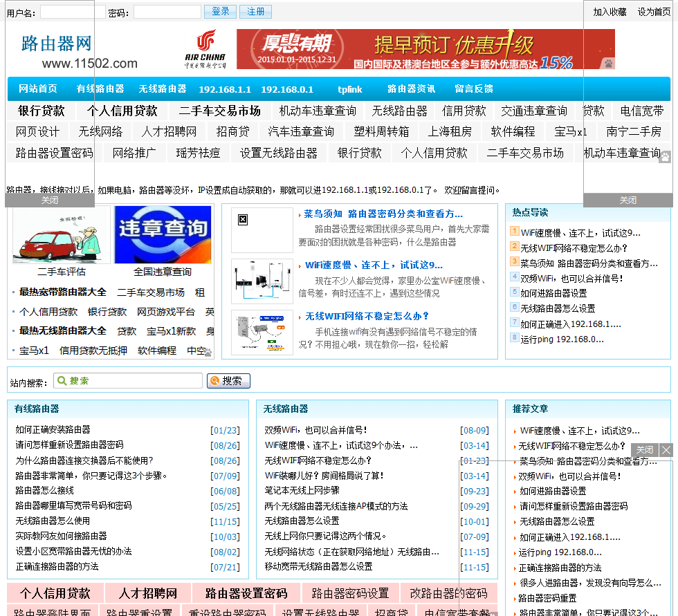Open headline 无线WIFI网络不稳定怎么办?
The height and width of the screenshot is (616, 678).
point(367,316)
